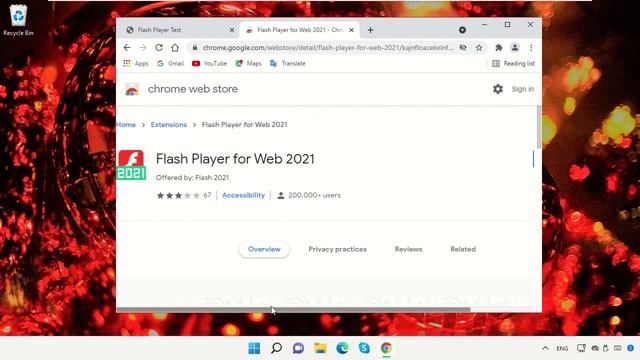Open the Chrome profile avatar
The width and height of the screenshot is (640, 360).
(x=515, y=48)
